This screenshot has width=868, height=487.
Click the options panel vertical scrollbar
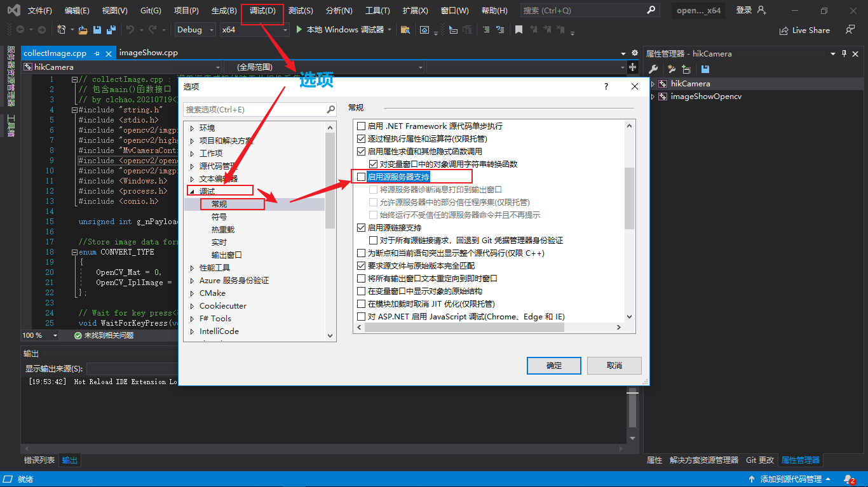pyautogui.click(x=629, y=198)
